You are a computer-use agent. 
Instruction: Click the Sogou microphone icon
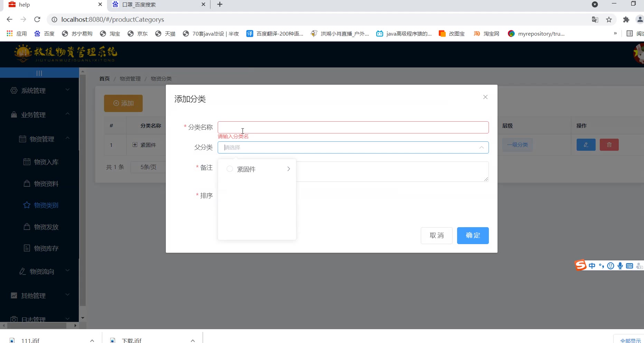620,266
